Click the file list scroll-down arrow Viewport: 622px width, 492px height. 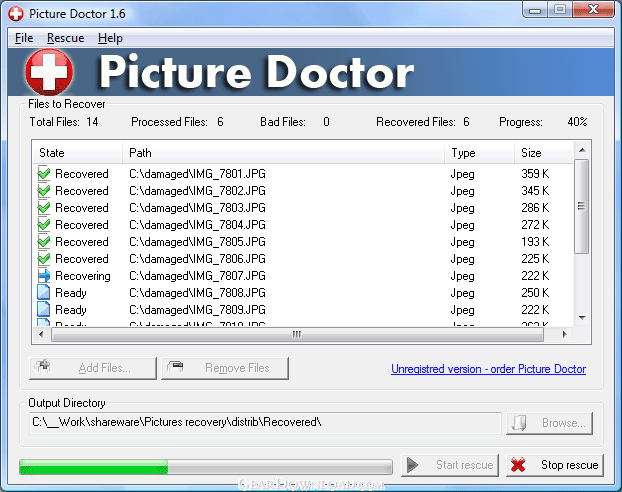pyautogui.click(x=582, y=317)
